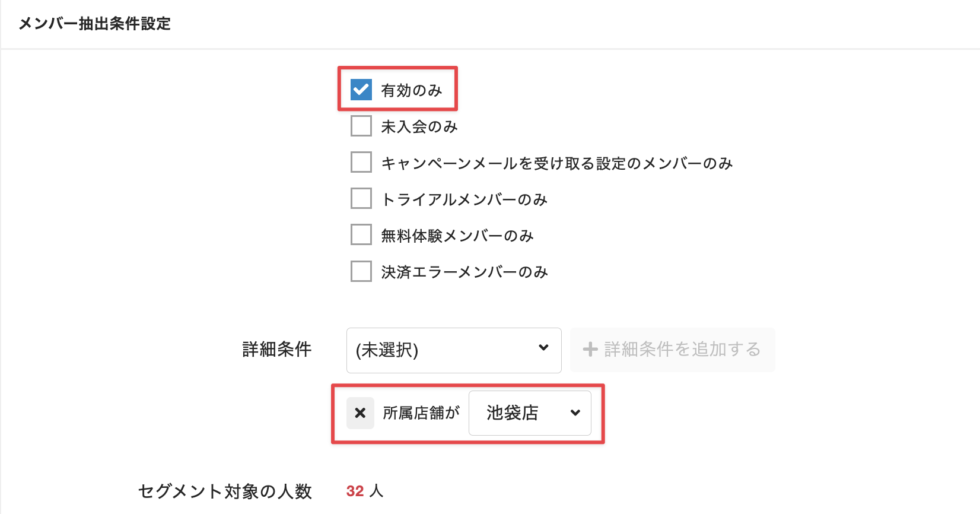Image resolution: width=980 pixels, height=514 pixels.
Task: Click the chevron arrow next to 池袋店
Action: click(x=575, y=413)
